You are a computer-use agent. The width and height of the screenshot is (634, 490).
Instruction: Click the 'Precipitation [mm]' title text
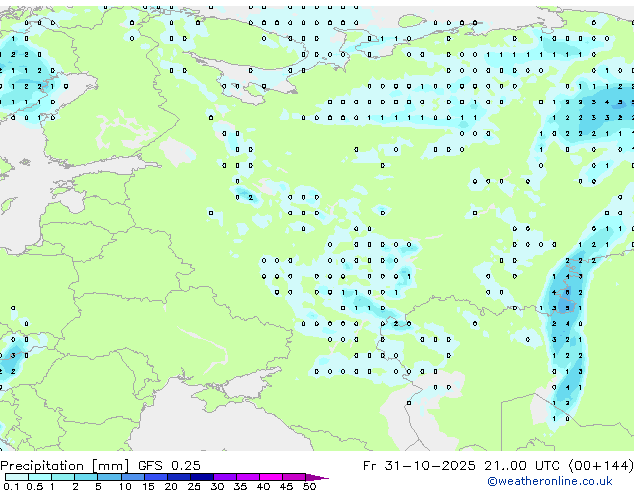point(65,466)
